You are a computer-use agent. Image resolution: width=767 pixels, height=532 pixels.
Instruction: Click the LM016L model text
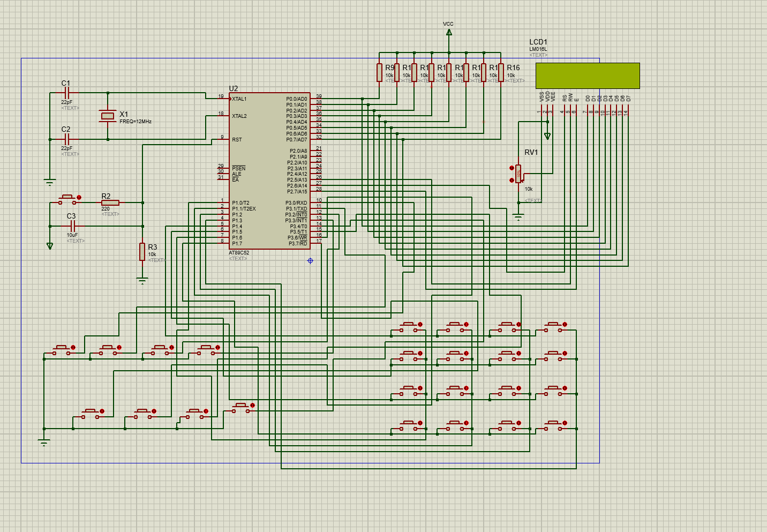(538, 49)
